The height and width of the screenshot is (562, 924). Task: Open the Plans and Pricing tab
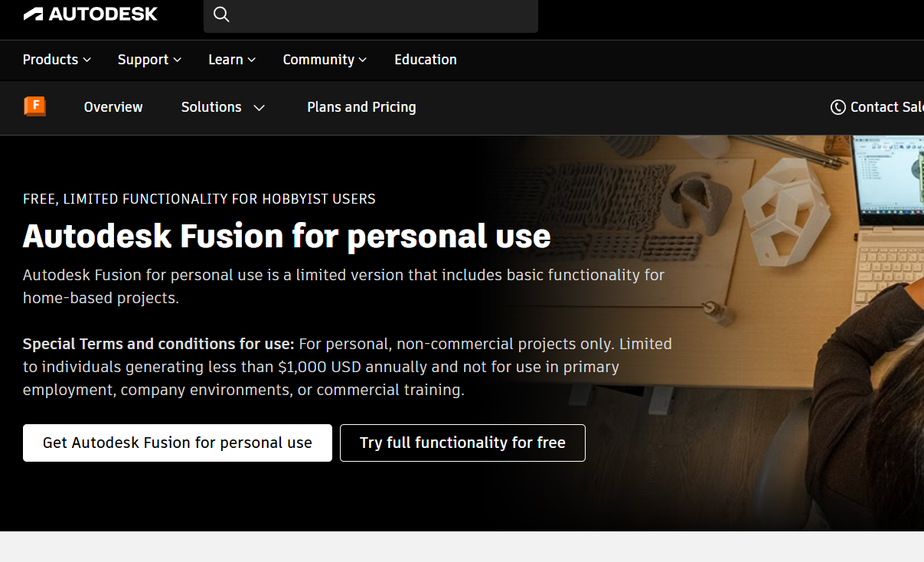[361, 107]
